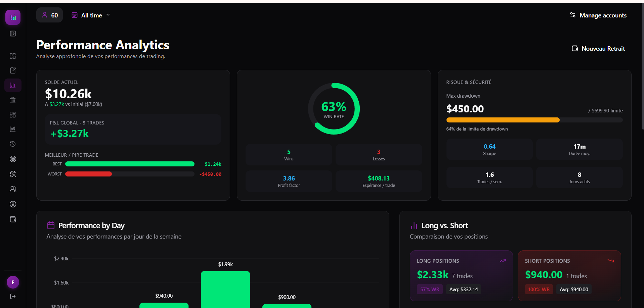644x308 pixels.
Task: Expand the sidebar with the panel toggle icon
Action: tap(13, 34)
